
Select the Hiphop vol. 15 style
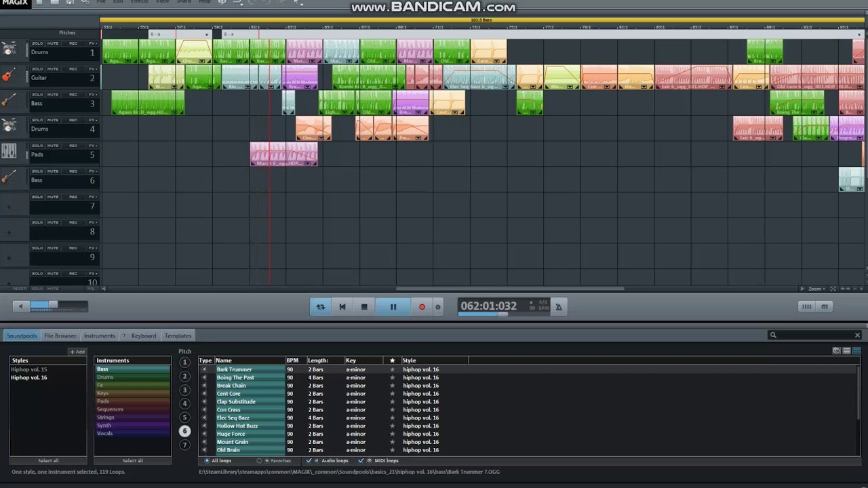click(x=29, y=369)
